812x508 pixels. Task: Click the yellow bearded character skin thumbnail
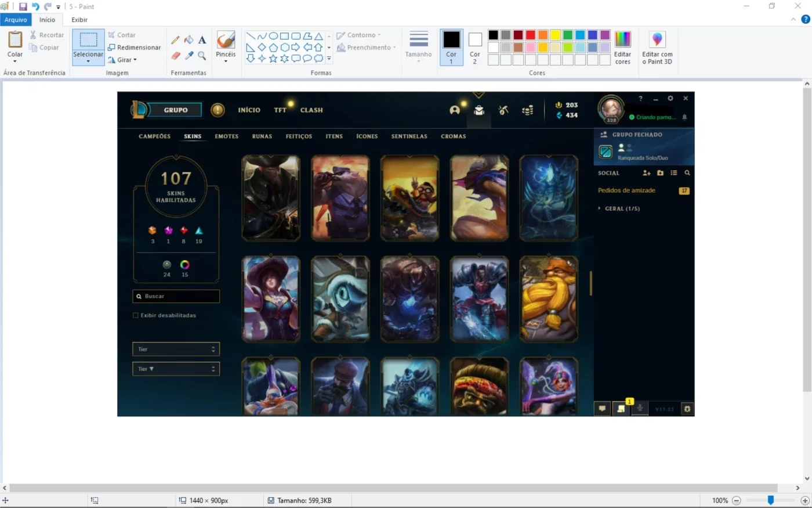[549, 298]
